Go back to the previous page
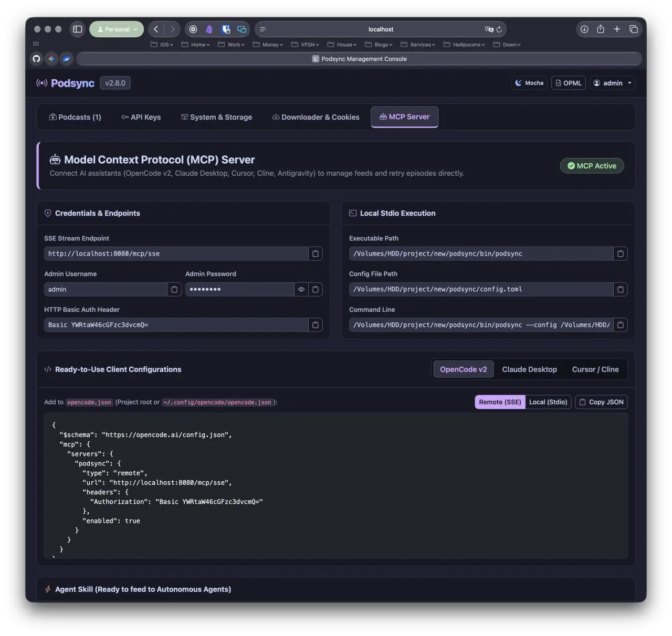This screenshot has width=672, height=636. point(156,29)
